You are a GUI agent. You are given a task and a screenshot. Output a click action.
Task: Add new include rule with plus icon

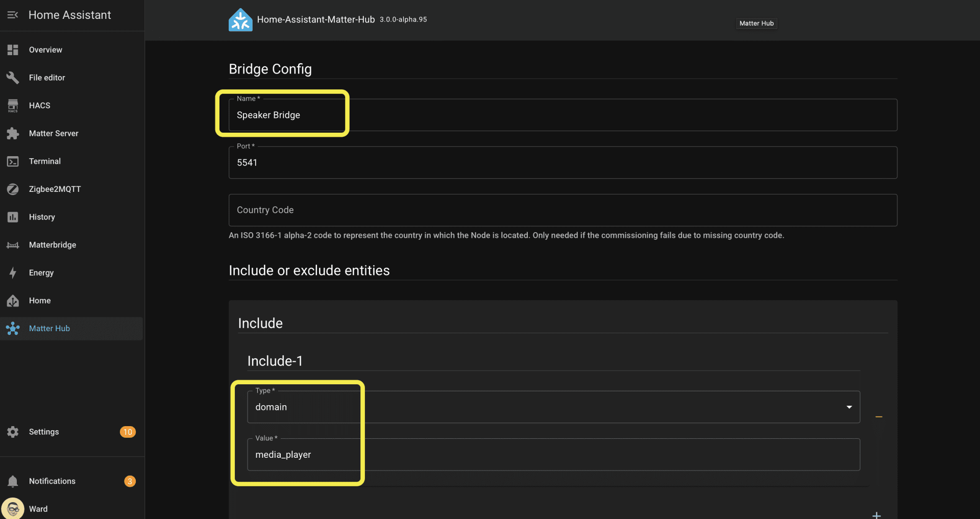coord(876,515)
